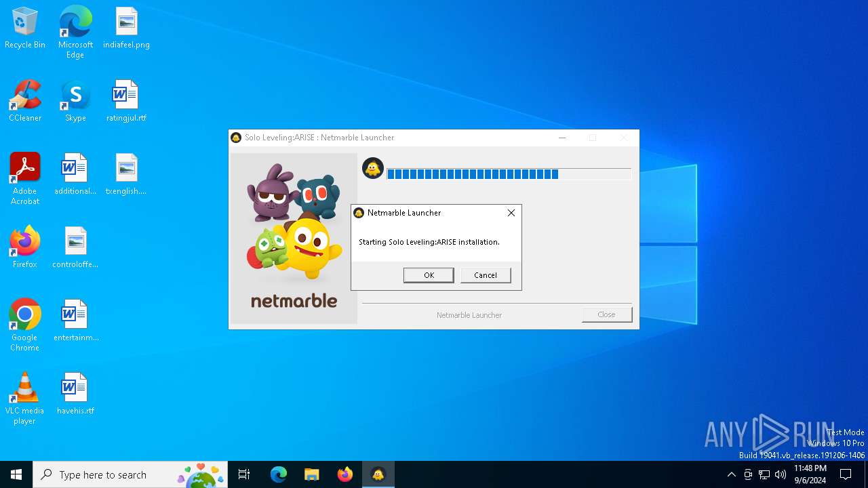Select the additional... Word document
The width and height of the screenshot is (868, 488).
[x=75, y=175]
